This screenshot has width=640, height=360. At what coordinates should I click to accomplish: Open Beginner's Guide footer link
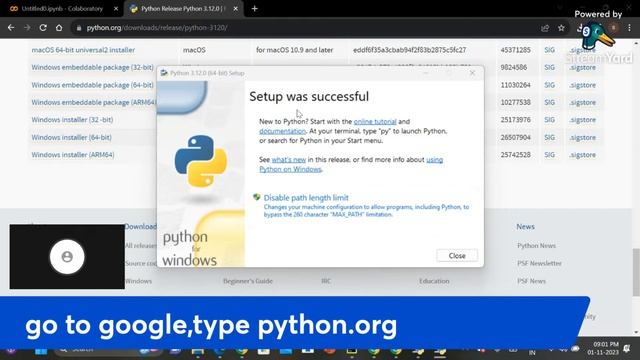coord(248,281)
